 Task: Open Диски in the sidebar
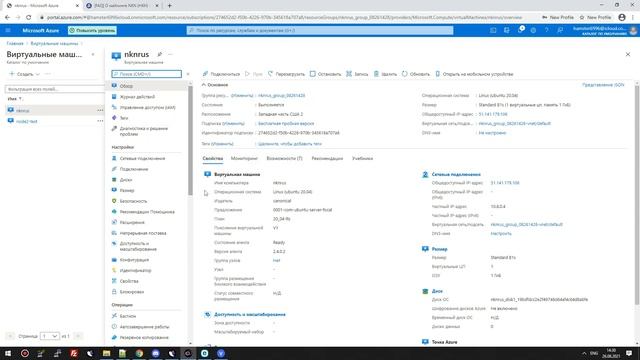point(126,180)
